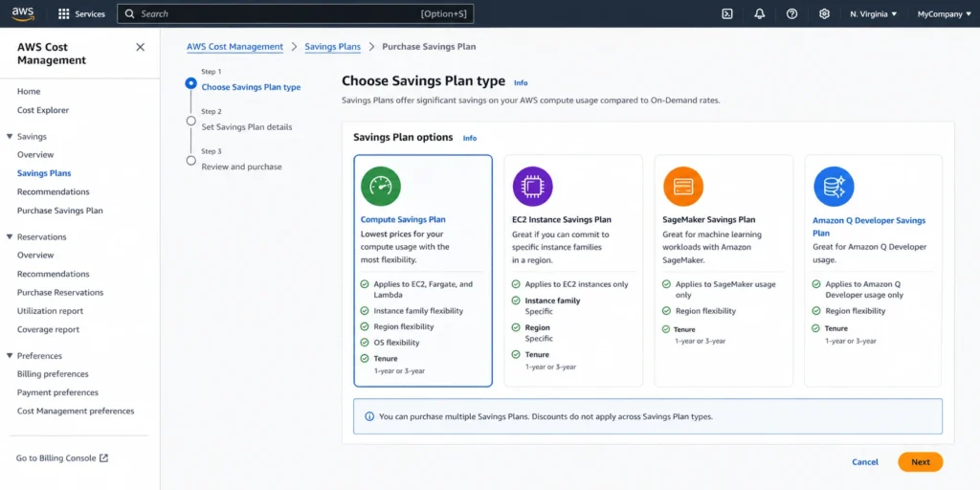This screenshot has height=490, width=980.
Task: Open the N. Virginia region dropdown
Action: (x=873, y=13)
